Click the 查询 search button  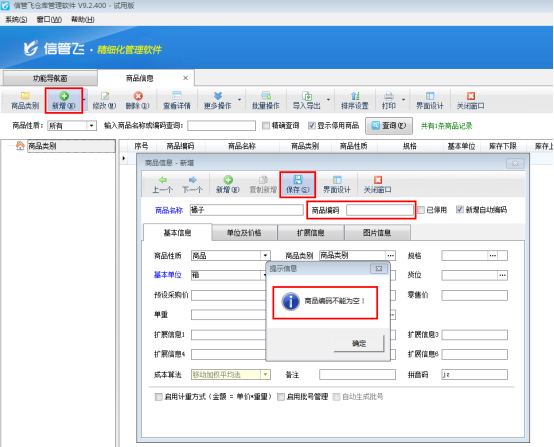tap(389, 126)
